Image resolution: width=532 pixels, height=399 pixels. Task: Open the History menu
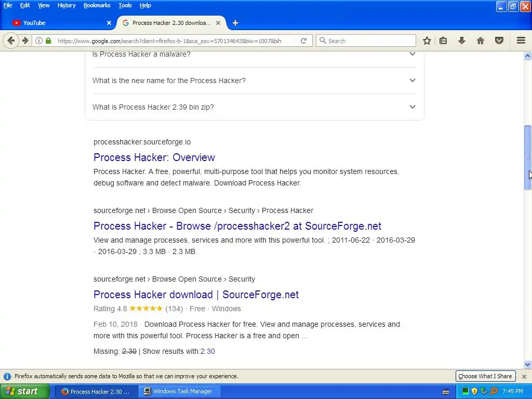(66, 5)
